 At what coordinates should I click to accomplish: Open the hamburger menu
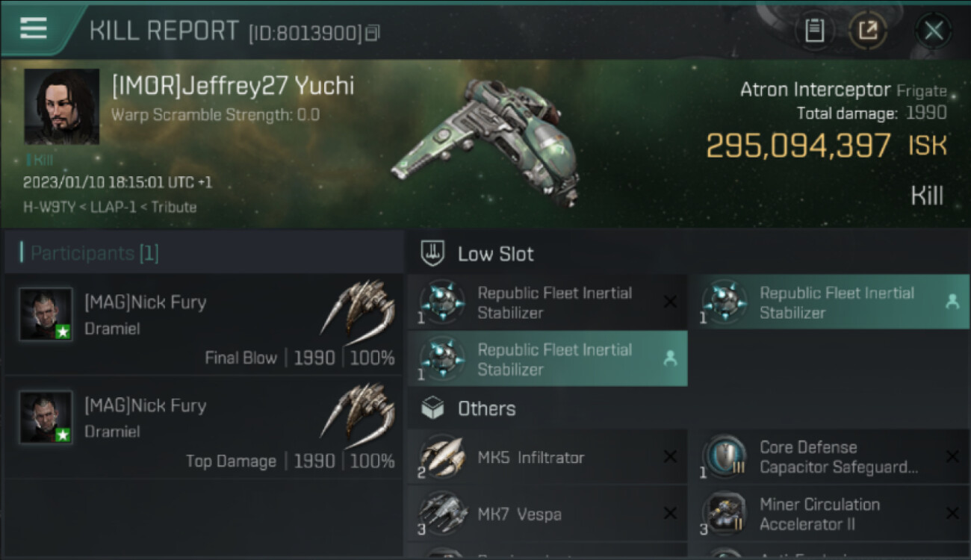point(34,28)
